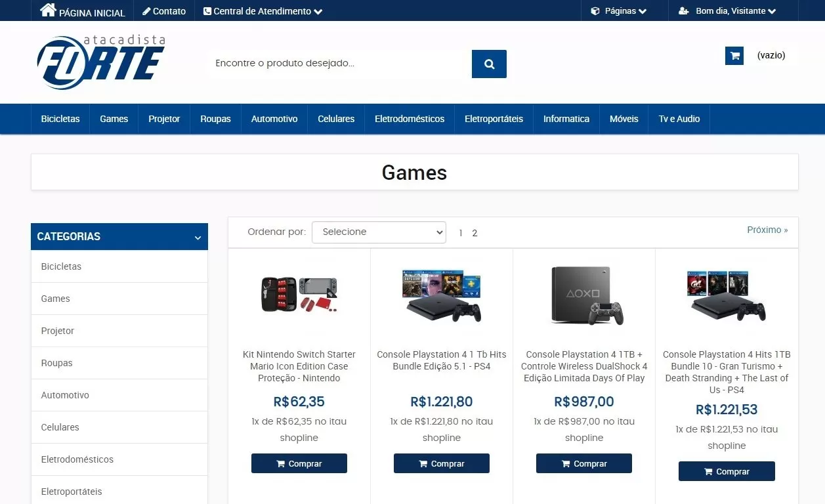Open the Bom dia, Visitante account menu
The width and height of the screenshot is (825, 504).
pyautogui.click(x=727, y=11)
